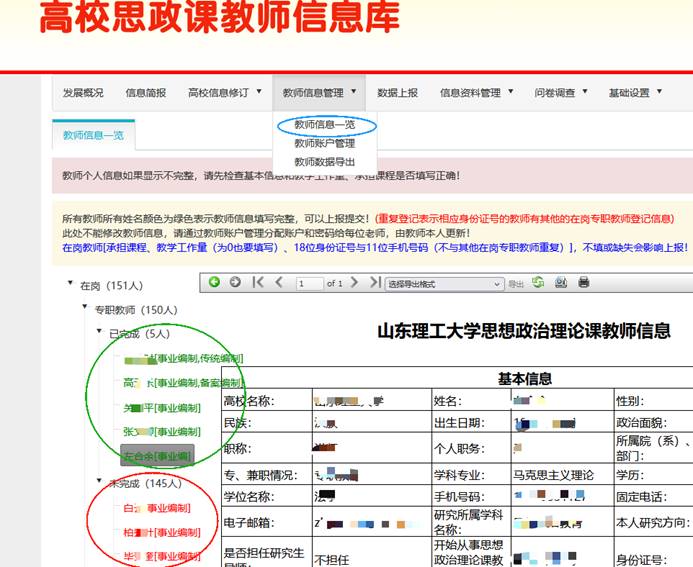Image resolution: width=693 pixels, height=567 pixels.
Task: Open the 选择导出格式 dropdown
Action: click(444, 284)
